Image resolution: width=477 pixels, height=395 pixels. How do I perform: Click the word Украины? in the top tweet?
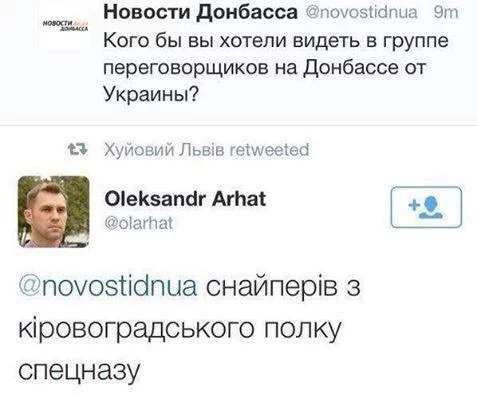click(x=151, y=94)
